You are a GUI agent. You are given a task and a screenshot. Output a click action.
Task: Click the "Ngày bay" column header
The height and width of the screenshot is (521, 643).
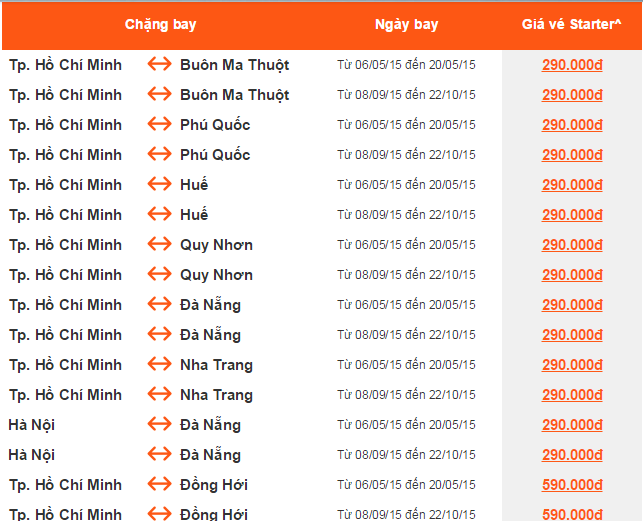point(406,24)
